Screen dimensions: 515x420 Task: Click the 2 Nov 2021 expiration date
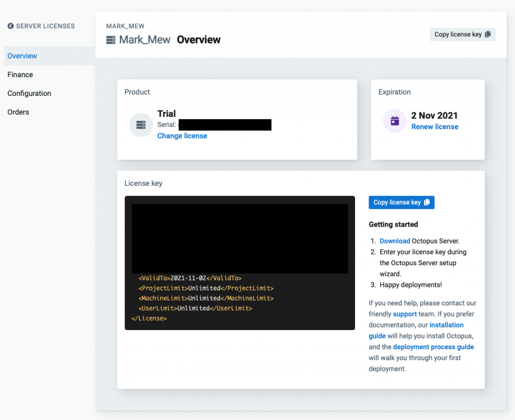point(434,116)
